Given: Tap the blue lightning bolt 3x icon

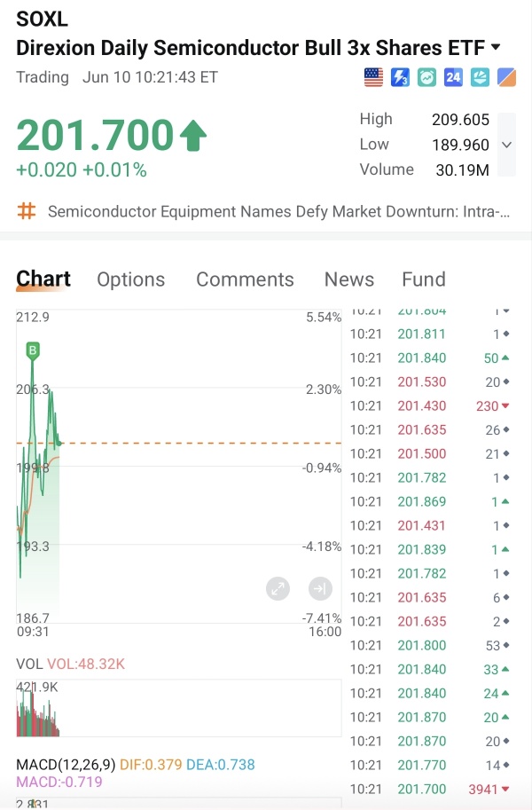Looking at the screenshot, I should point(400,77).
